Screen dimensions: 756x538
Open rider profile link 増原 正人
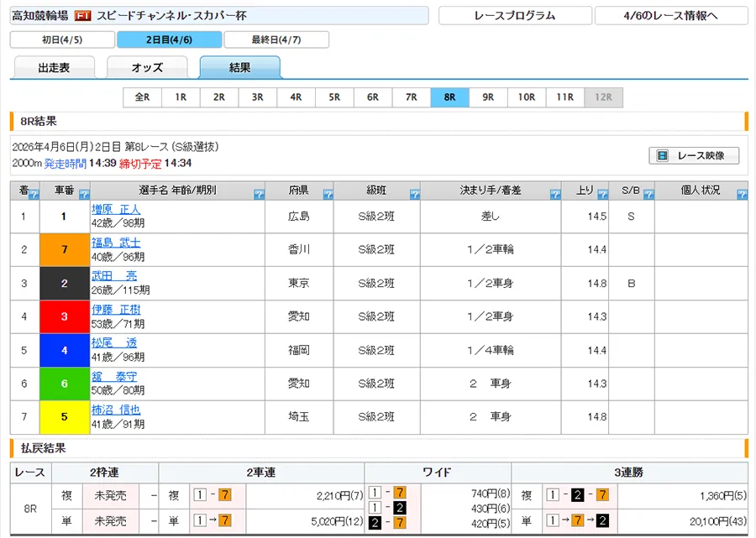pos(116,209)
